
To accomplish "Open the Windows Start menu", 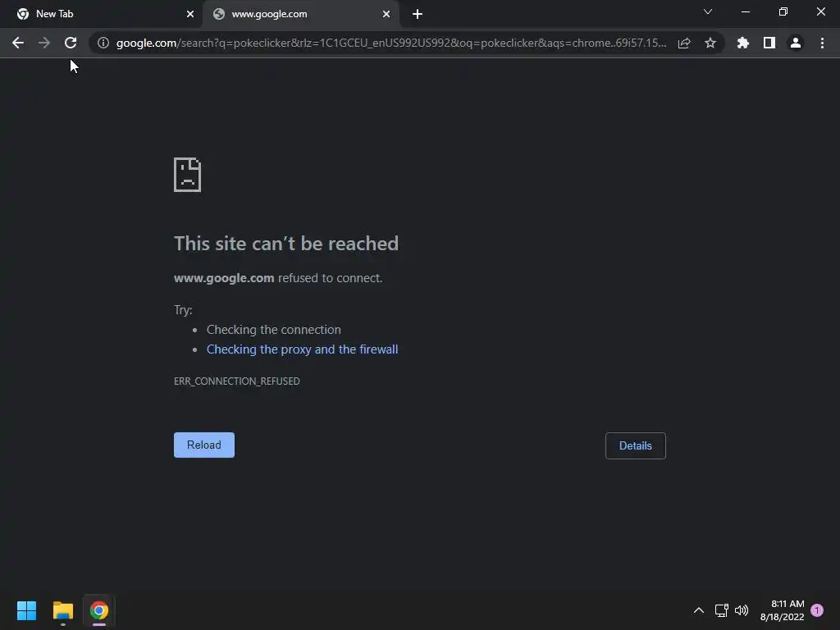I will click(x=26, y=610).
